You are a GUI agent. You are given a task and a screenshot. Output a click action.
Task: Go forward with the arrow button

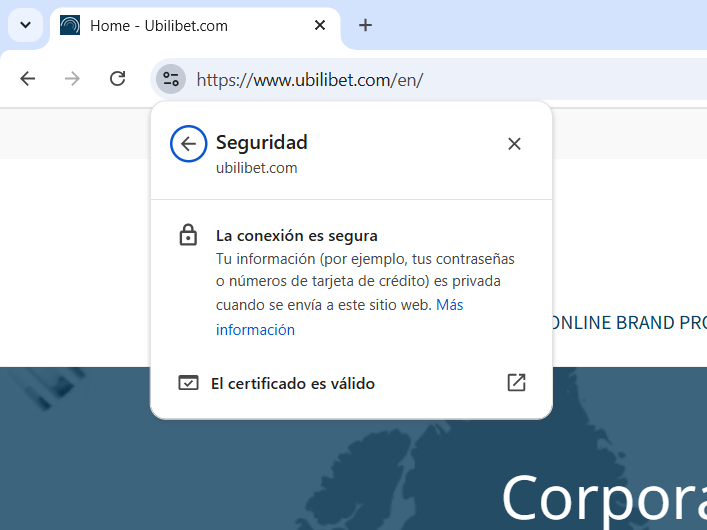pyautogui.click(x=72, y=79)
